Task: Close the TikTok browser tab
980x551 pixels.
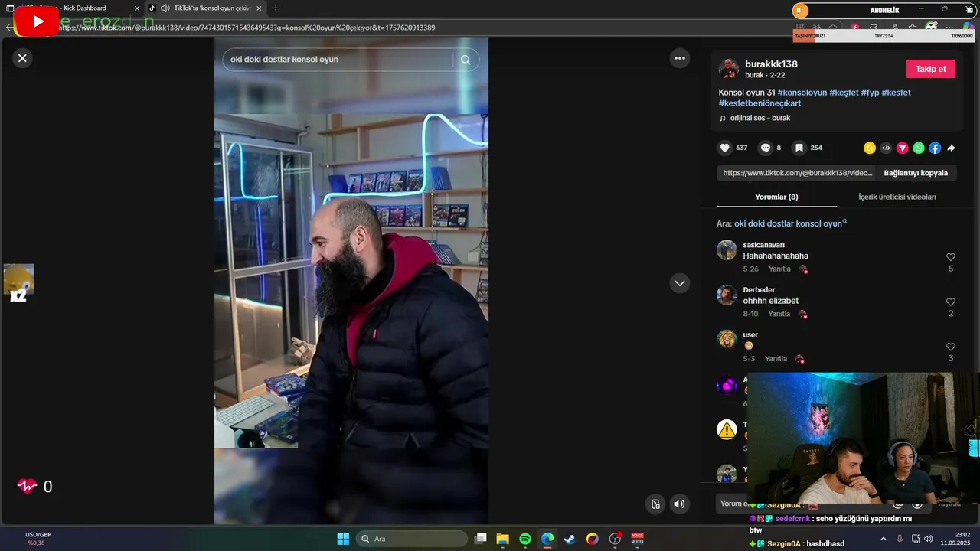Action: coord(260,8)
